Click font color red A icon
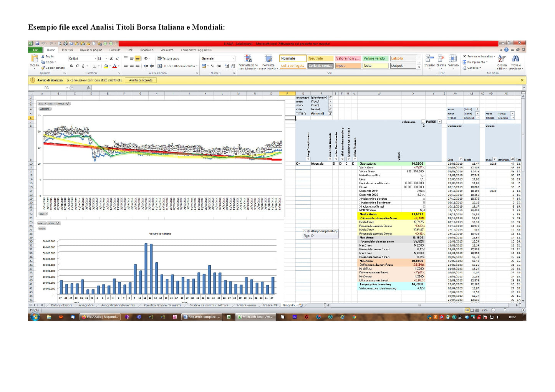Viewport: 555px width, 392px height. (x=114, y=66)
